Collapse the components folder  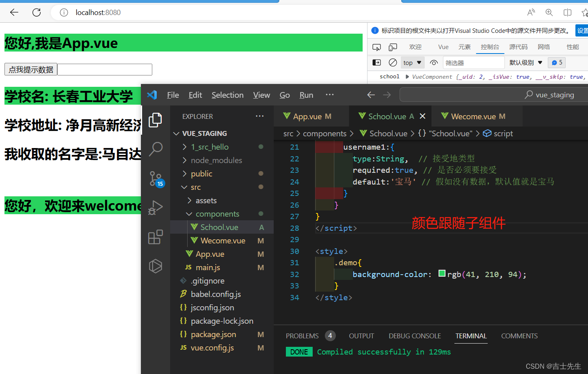pos(189,214)
